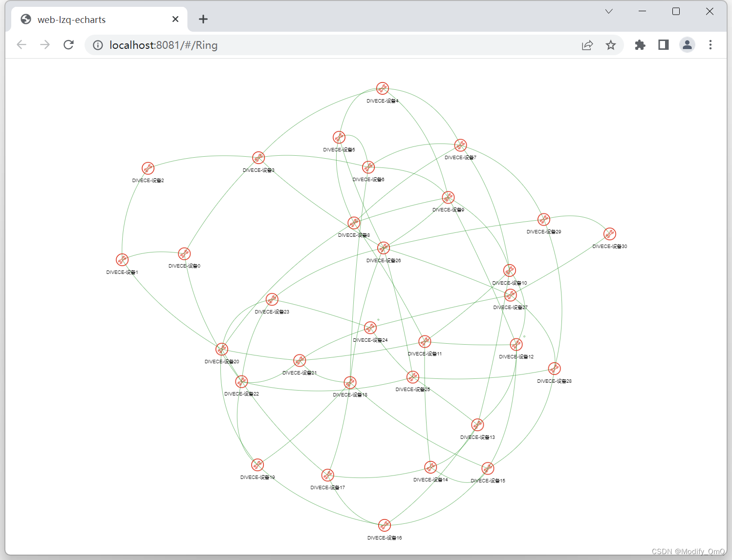Select the DIVECE-设备16 node at the bottom

(384, 525)
